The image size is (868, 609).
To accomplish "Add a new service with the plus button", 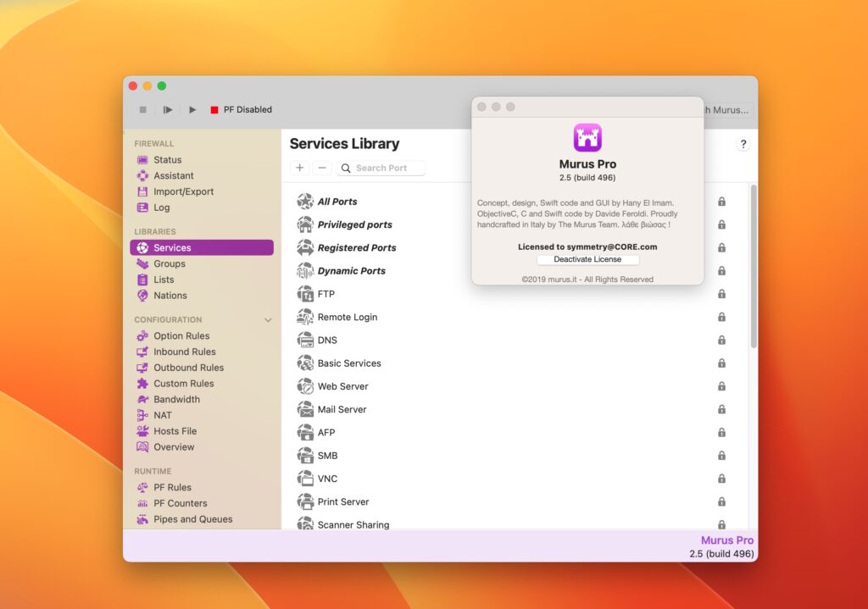I will 299,168.
